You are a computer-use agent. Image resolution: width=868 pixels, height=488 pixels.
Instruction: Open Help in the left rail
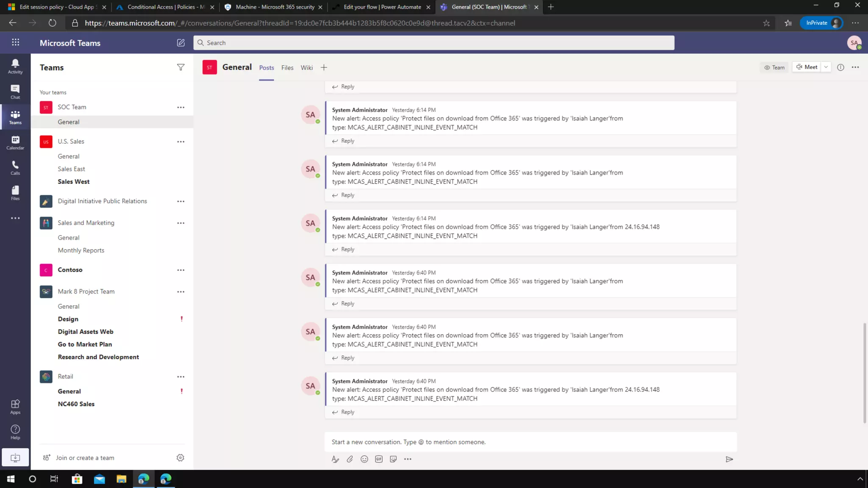[x=15, y=432]
